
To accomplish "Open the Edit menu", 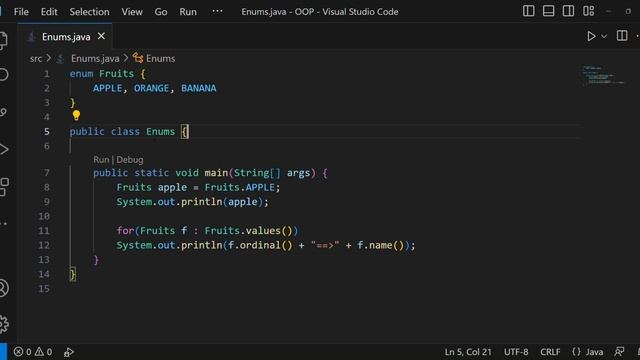I will coord(49,12).
